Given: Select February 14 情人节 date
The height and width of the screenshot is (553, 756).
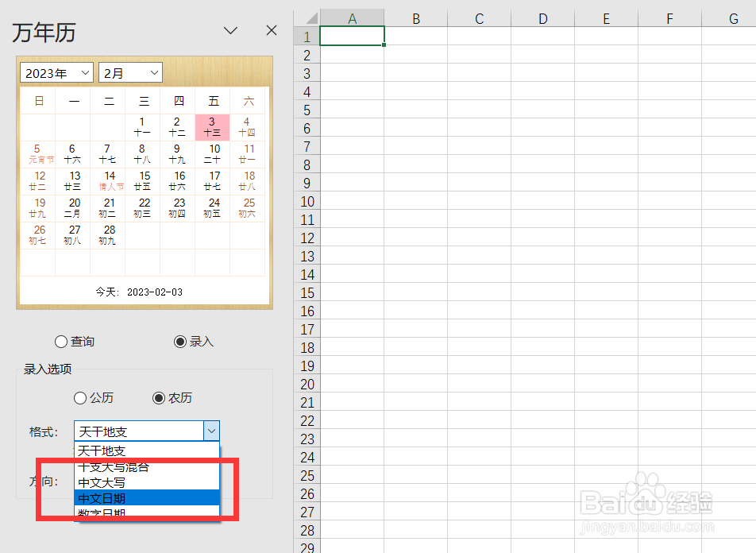Looking at the screenshot, I should [x=107, y=181].
